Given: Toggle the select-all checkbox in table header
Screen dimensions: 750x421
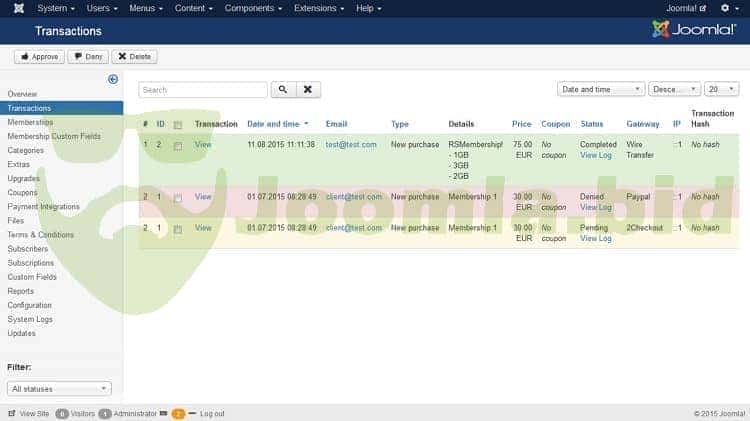Looking at the screenshot, I should 178,125.
